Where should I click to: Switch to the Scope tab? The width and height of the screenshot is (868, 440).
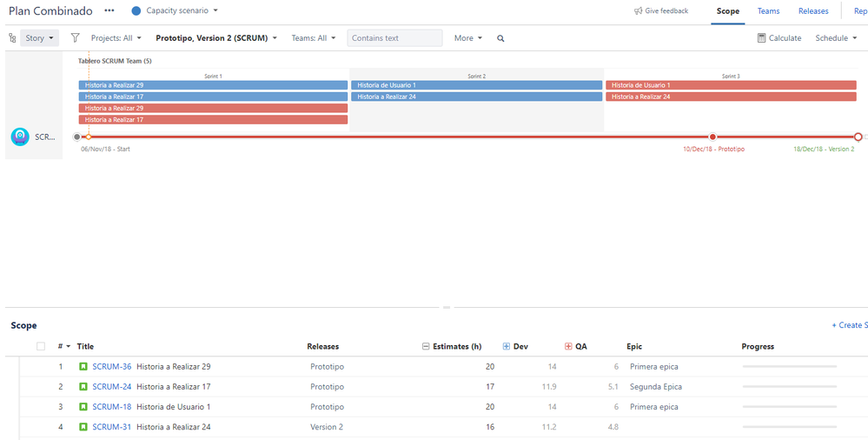pyautogui.click(x=728, y=11)
